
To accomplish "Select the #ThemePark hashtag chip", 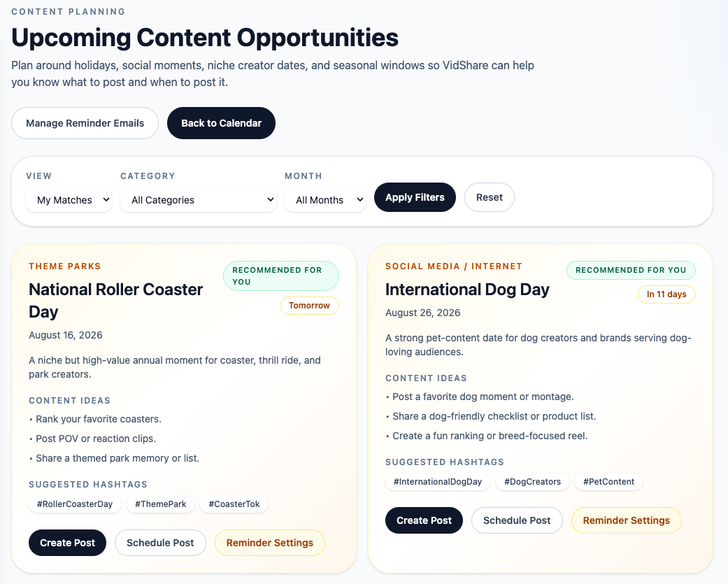I will pos(161,504).
